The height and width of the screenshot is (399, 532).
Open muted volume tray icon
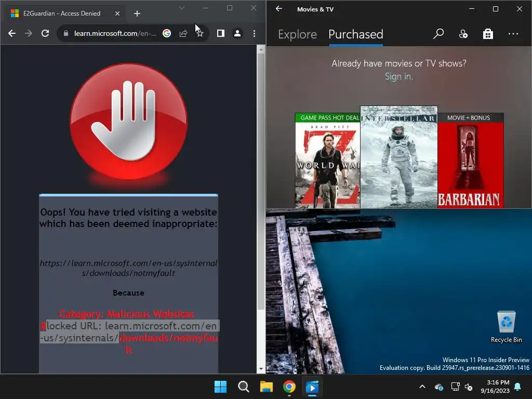click(469, 387)
